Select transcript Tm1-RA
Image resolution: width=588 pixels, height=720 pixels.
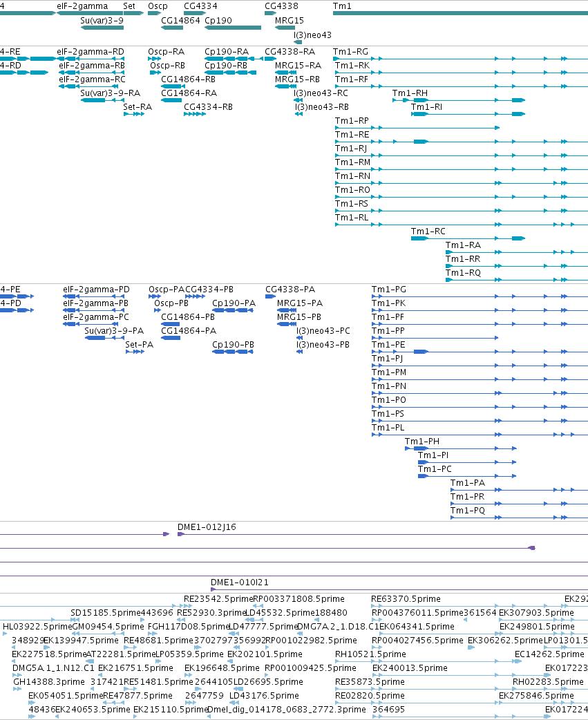517,252
